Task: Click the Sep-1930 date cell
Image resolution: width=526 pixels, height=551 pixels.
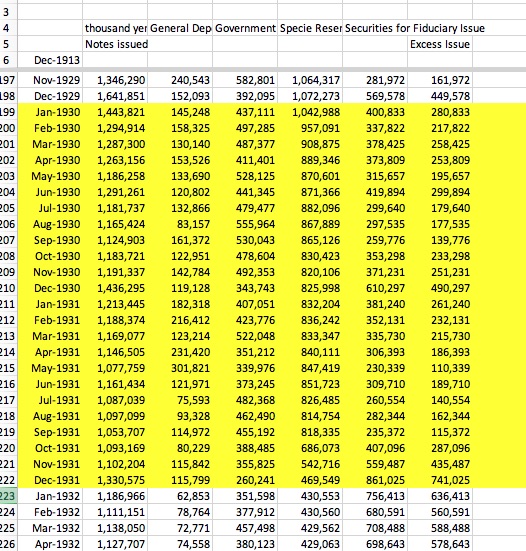Action: [50, 240]
